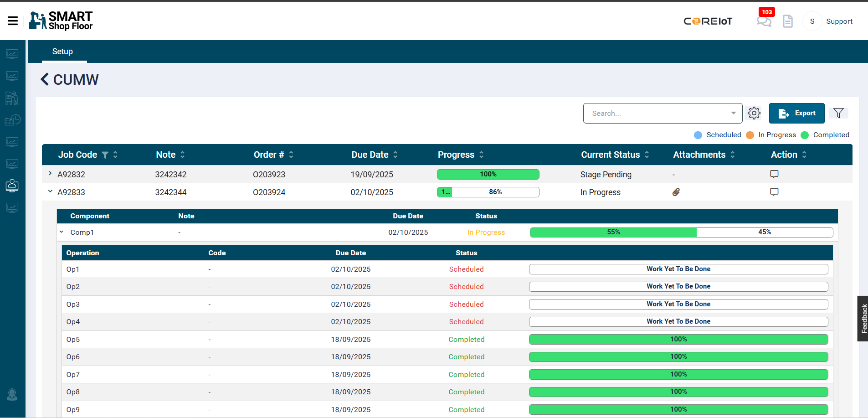Collapse the Comp1 component row
The image size is (868, 418).
tap(62, 232)
